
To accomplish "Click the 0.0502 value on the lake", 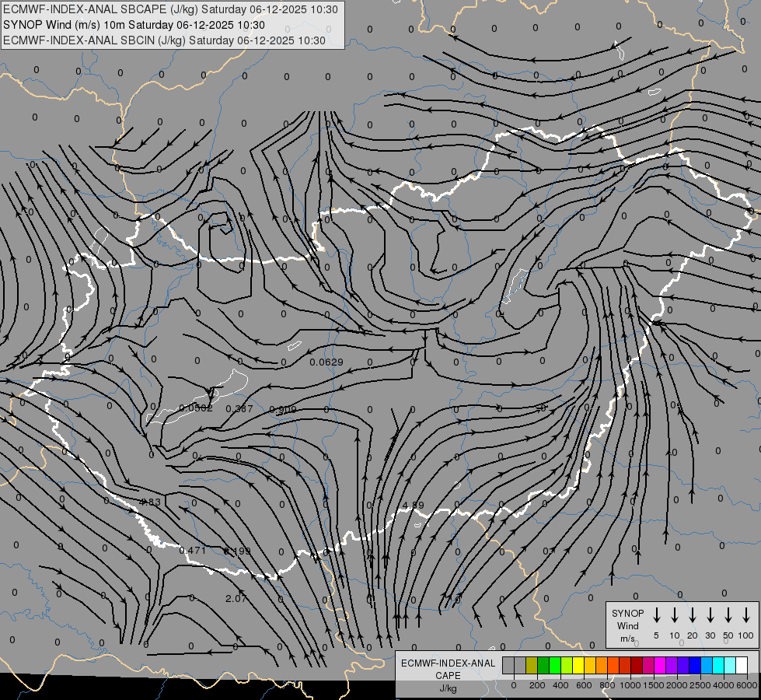I will (x=196, y=408).
